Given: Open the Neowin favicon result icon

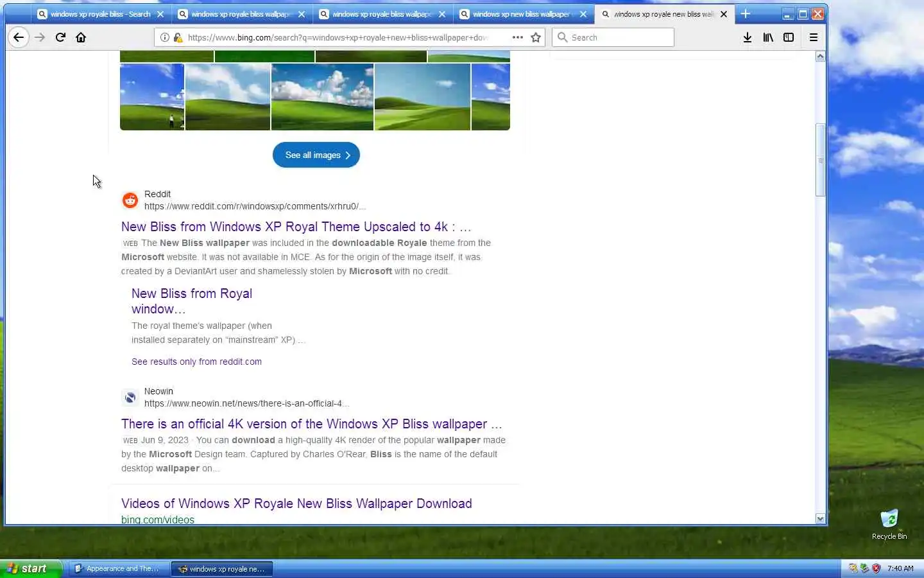Looking at the screenshot, I should click(x=130, y=398).
